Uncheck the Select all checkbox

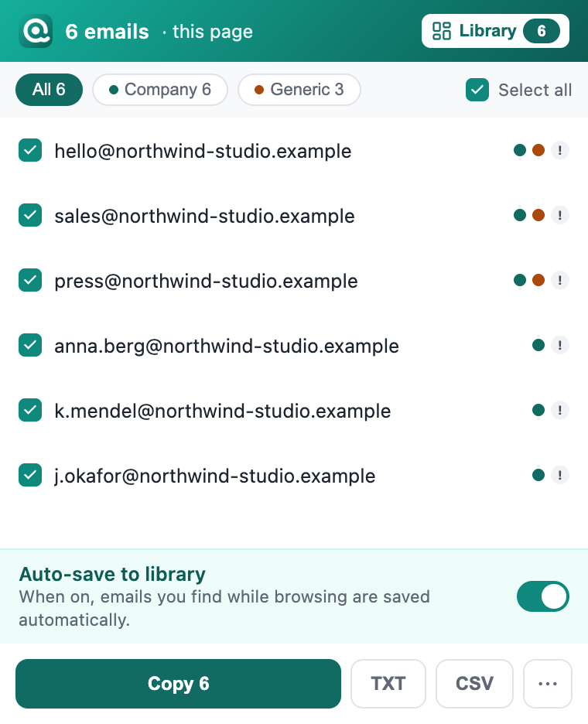(477, 90)
